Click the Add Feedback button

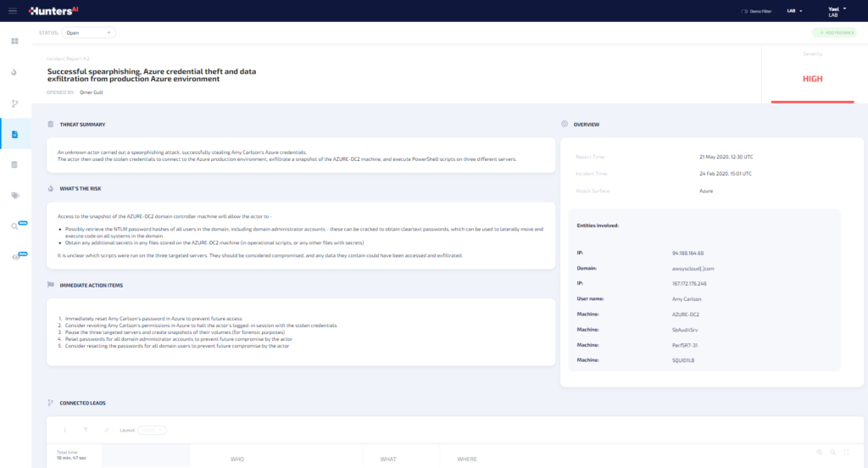pyautogui.click(x=835, y=33)
